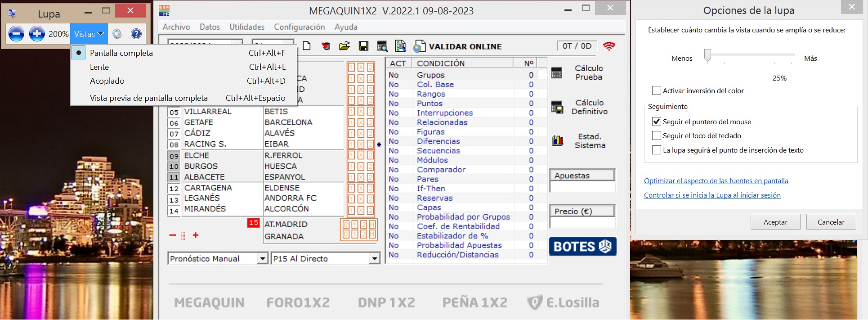
Task: Expand the Pronóstico Manual dropdown
Action: pyautogui.click(x=263, y=258)
